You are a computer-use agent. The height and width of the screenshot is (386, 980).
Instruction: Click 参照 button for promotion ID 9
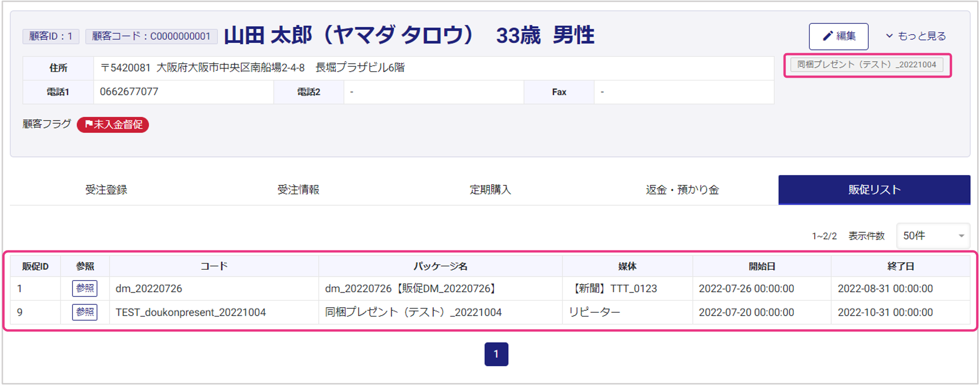tap(85, 312)
